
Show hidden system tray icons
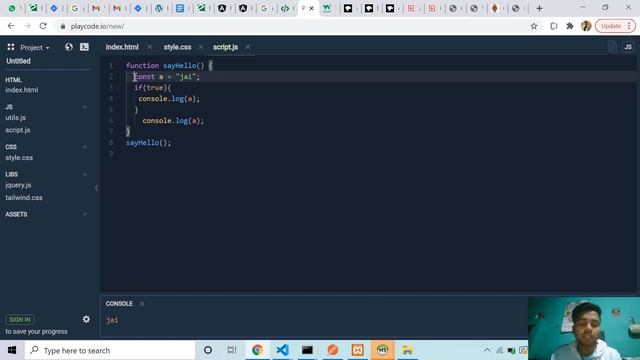[x=487, y=350]
